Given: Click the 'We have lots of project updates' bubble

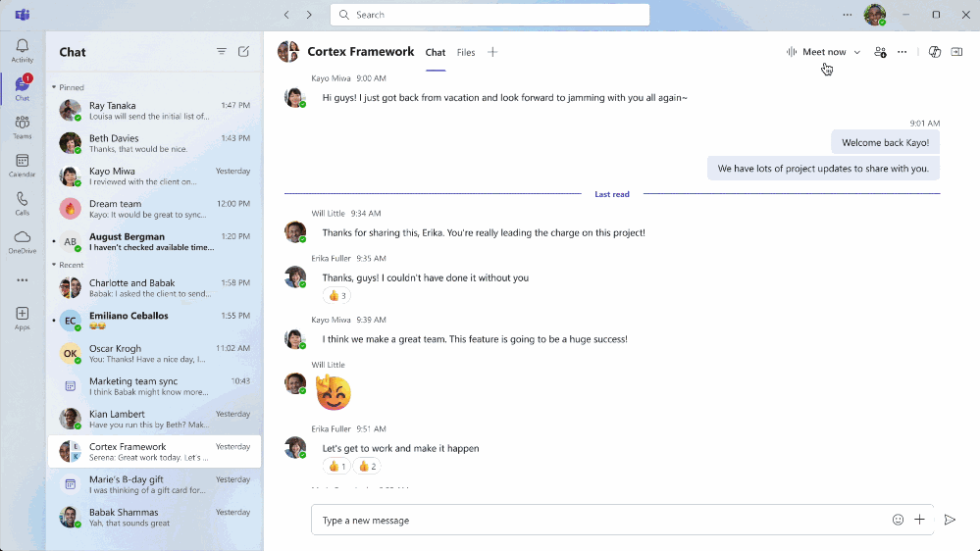Looking at the screenshot, I should pos(823,168).
